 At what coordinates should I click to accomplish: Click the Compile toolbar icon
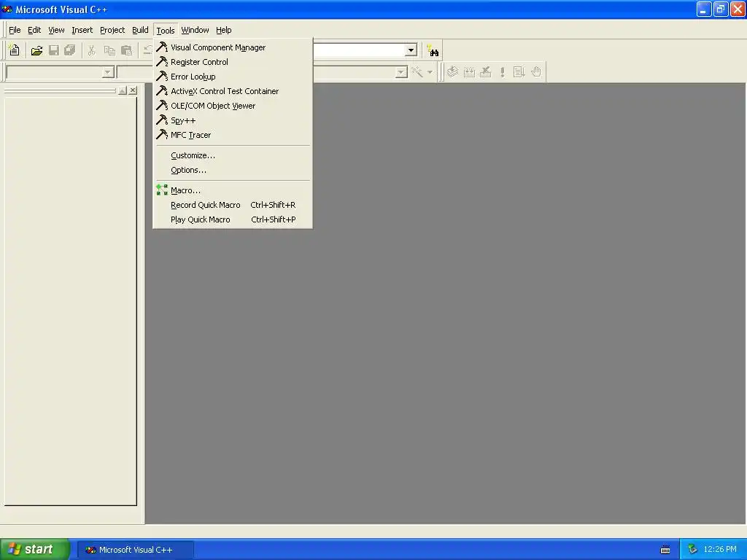click(452, 72)
